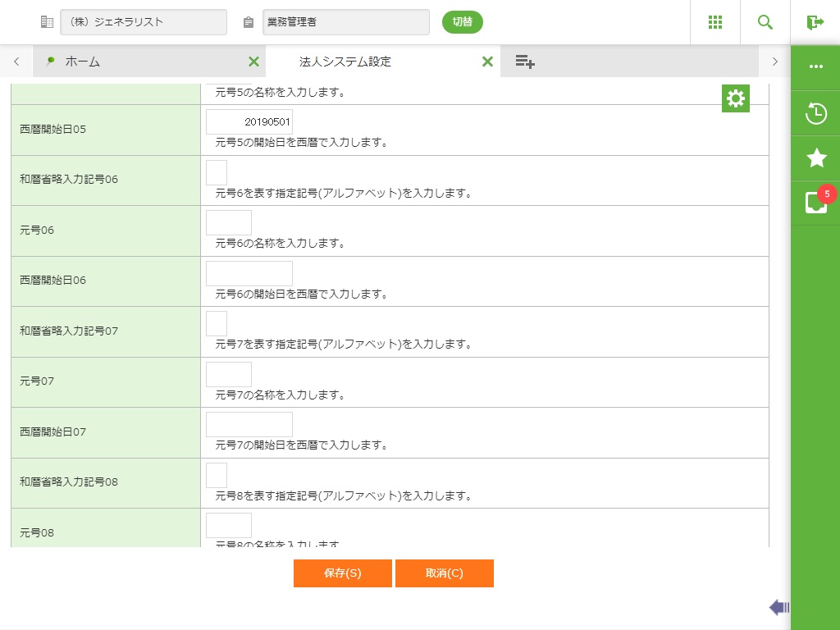Focus the 元号07 input box

pyautogui.click(x=229, y=374)
